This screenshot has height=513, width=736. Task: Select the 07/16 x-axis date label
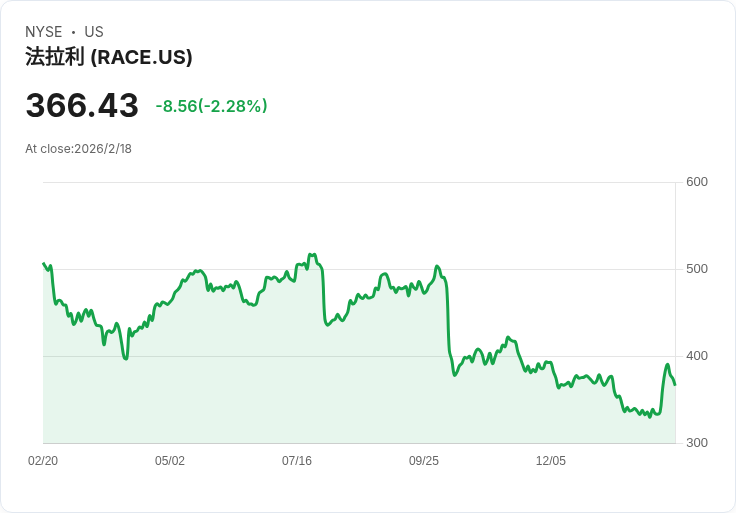297,461
